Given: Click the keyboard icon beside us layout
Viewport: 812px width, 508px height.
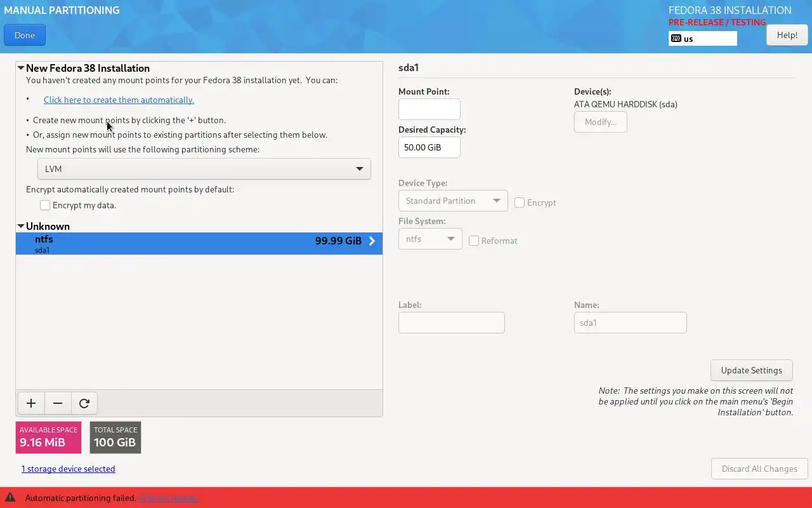Looking at the screenshot, I should (x=676, y=39).
